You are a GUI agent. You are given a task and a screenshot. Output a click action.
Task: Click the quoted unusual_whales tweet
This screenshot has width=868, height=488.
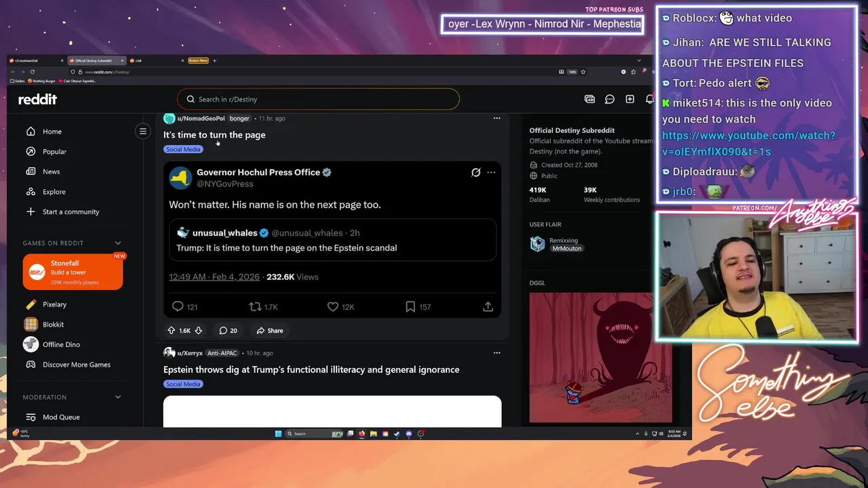tap(332, 240)
